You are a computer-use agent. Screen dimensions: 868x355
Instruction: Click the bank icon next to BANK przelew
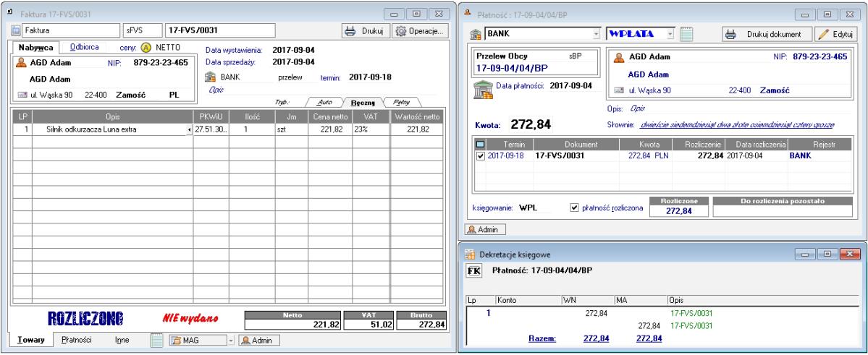(x=211, y=77)
